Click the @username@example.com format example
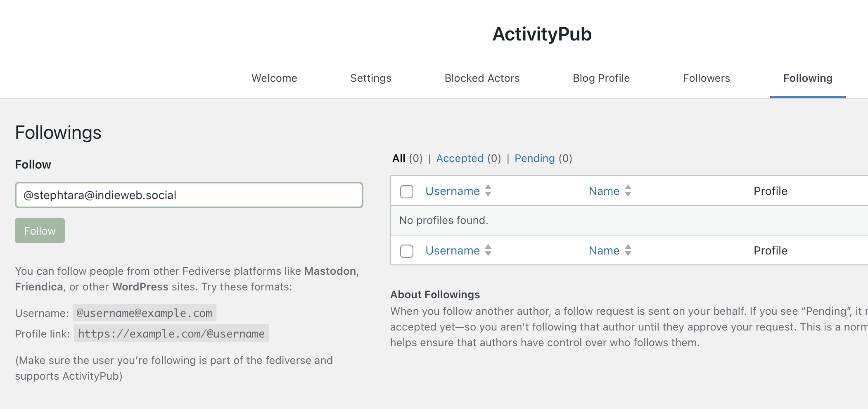This screenshot has width=868, height=409. coord(144,313)
